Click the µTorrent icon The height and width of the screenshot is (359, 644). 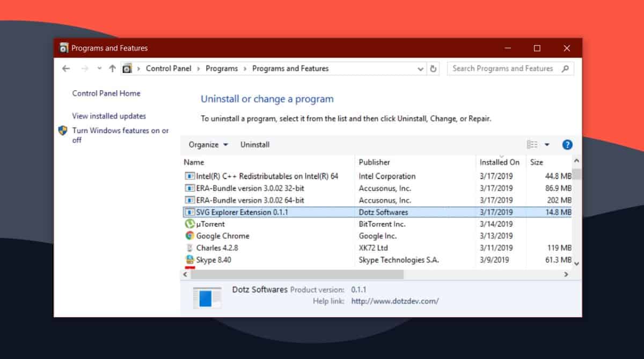(x=189, y=224)
